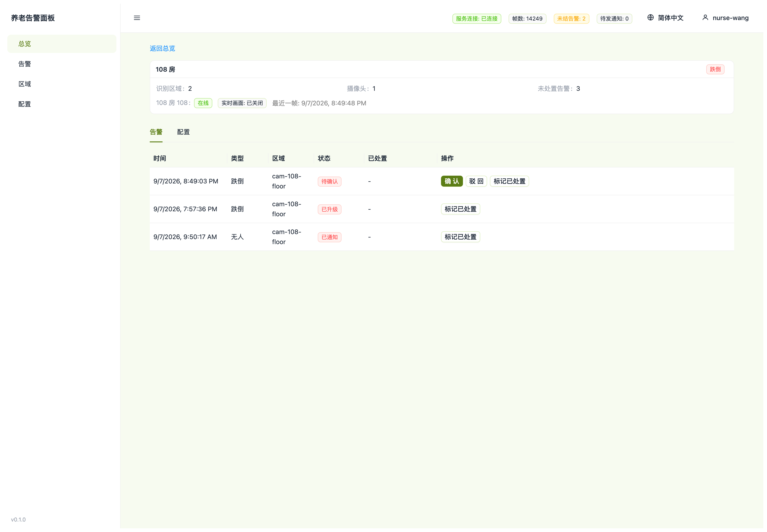Mark the 8:49:03 PM alert as 已处置
This screenshot has width=767, height=532.
tap(509, 181)
